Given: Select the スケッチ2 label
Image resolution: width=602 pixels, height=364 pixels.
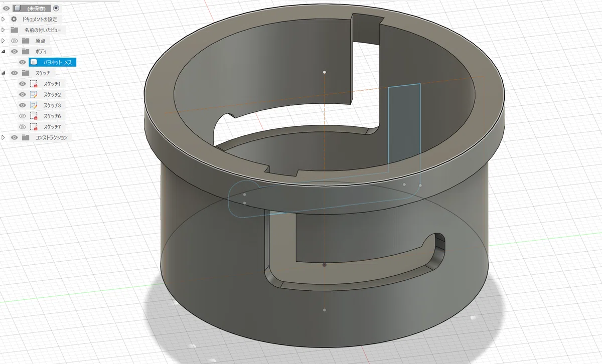Looking at the screenshot, I should click(x=52, y=94).
